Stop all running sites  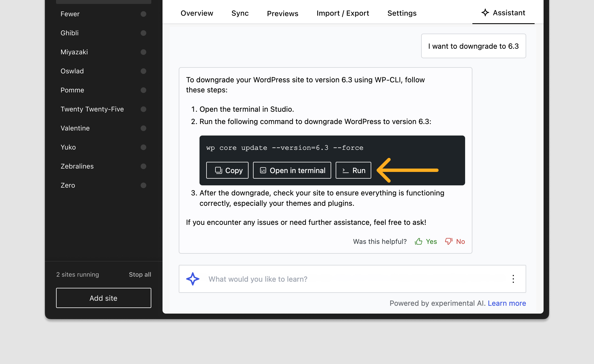(x=140, y=274)
